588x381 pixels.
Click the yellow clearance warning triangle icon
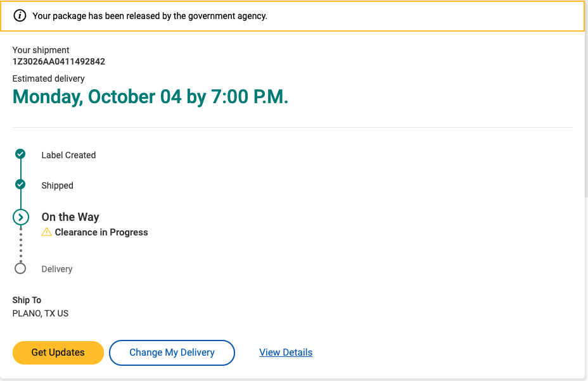(46, 232)
